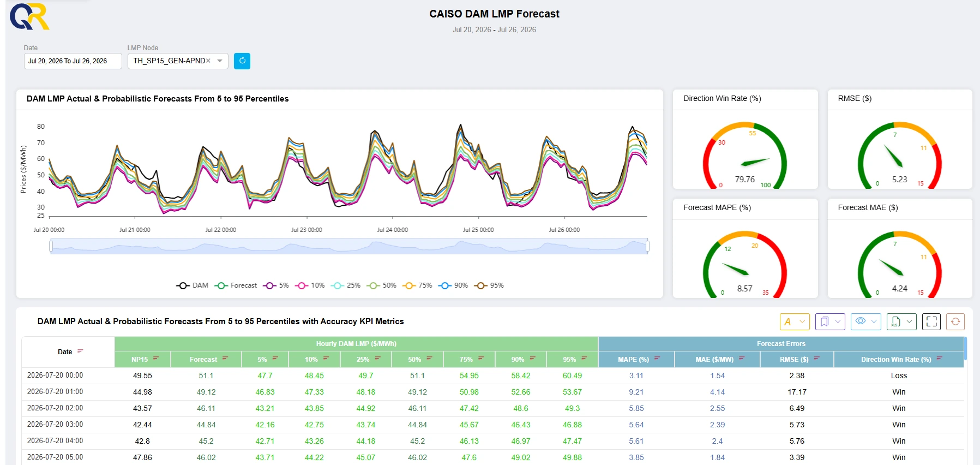Click the sort icon in the RMSE ($) column

click(x=816, y=359)
